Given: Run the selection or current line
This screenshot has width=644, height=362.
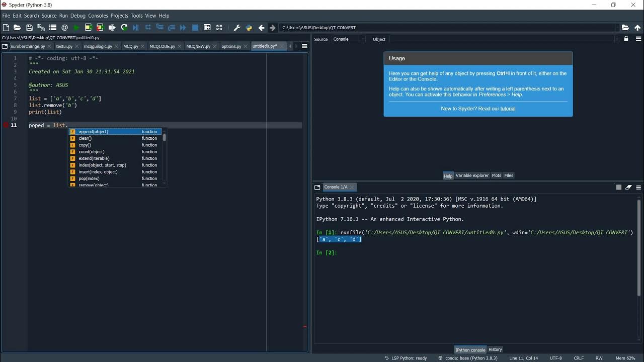Looking at the screenshot, I should pyautogui.click(x=112, y=28).
